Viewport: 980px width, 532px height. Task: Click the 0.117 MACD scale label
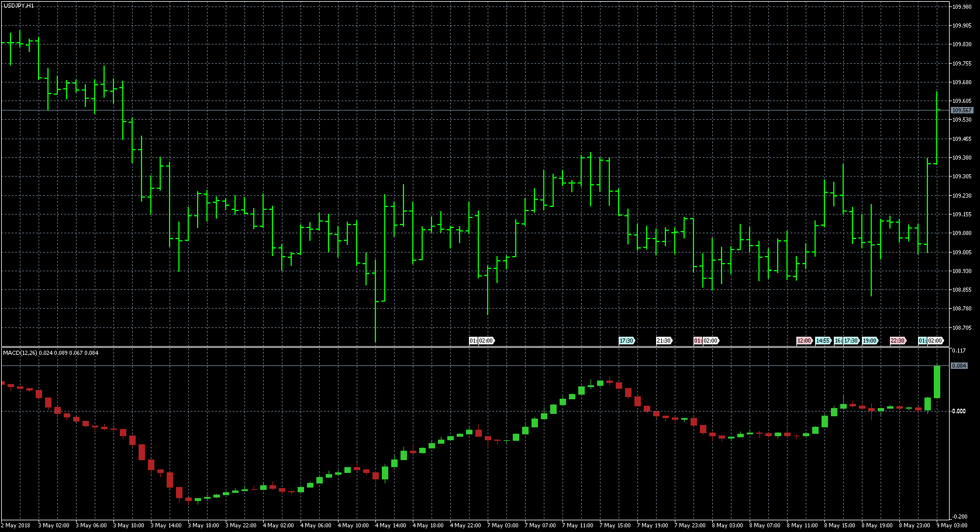[959, 351]
